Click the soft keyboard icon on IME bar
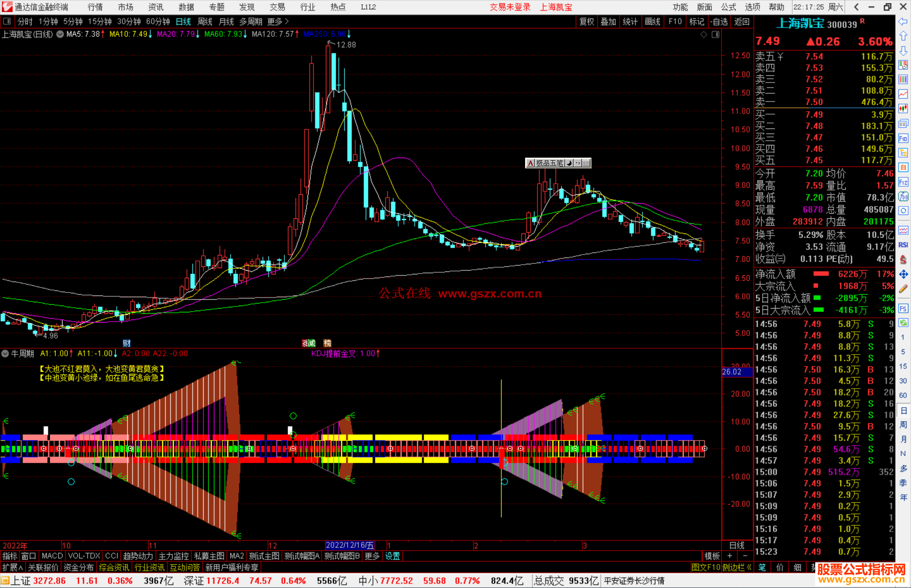 click(x=586, y=163)
